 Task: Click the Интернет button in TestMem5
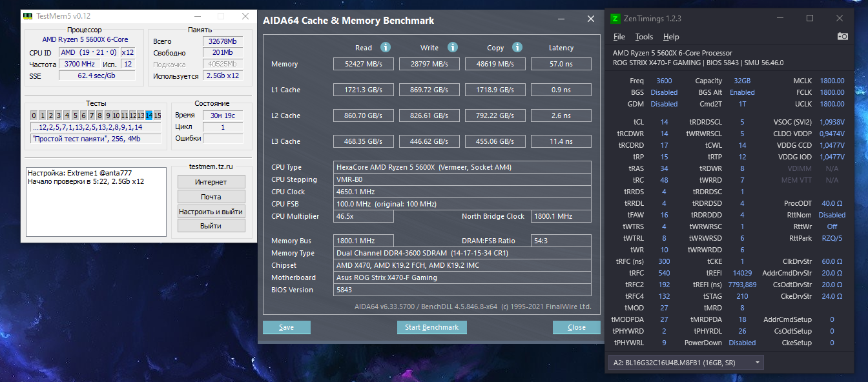211,182
